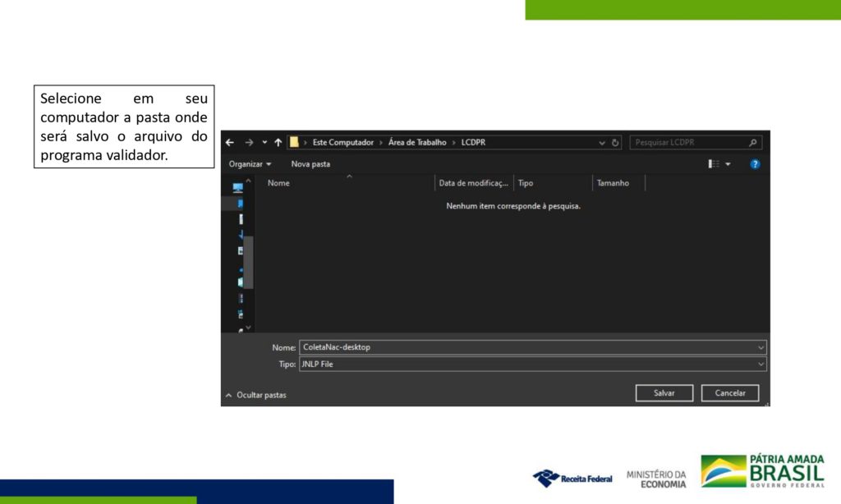Refresh the LCDPR folder view

pyautogui.click(x=615, y=143)
